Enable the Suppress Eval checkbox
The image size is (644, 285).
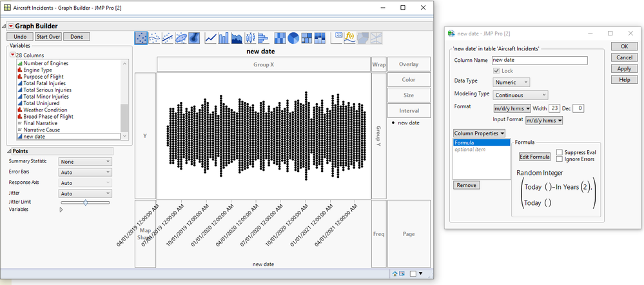pos(559,152)
